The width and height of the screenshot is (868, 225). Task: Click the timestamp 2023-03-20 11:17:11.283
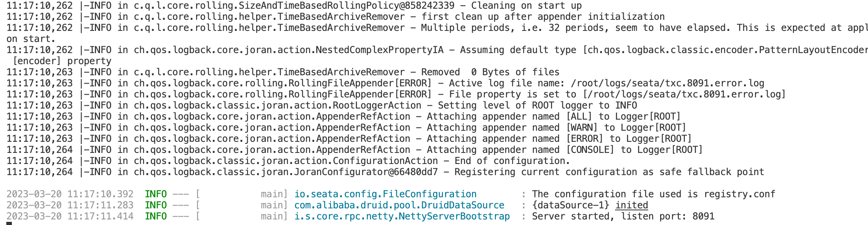pyautogui.click(x=70, y=205)
